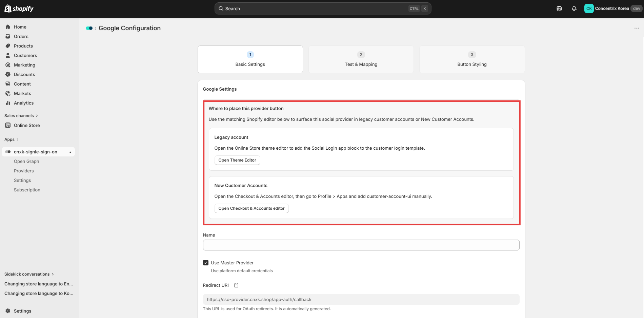The image size is (644, 318).
Task: Click the Customers person icon
Action: [8, 55]
